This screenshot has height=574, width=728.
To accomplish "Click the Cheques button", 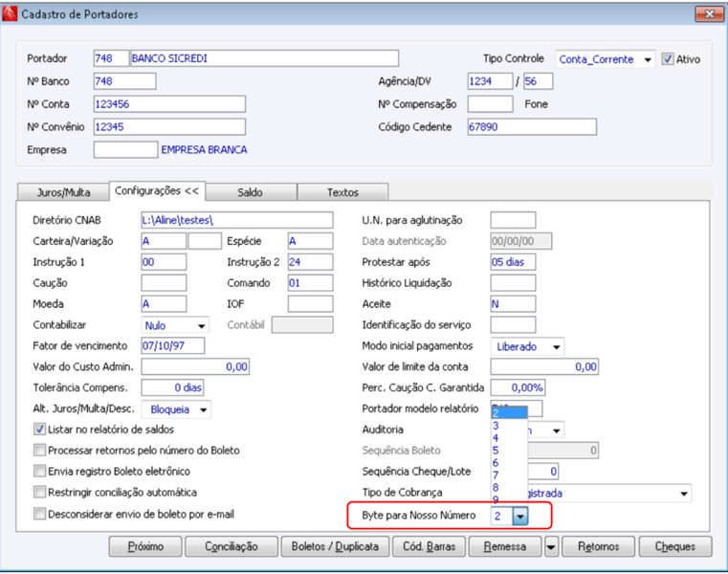I will (675, 546).
